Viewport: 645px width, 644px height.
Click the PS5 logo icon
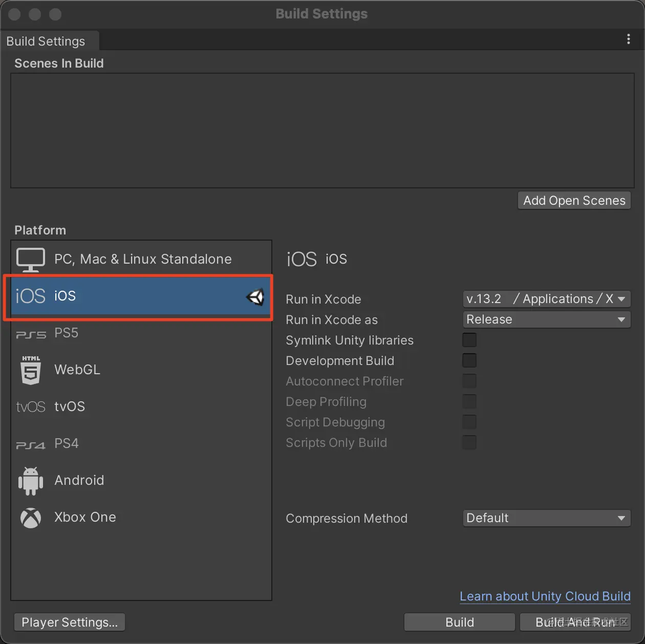pos(31,334)
